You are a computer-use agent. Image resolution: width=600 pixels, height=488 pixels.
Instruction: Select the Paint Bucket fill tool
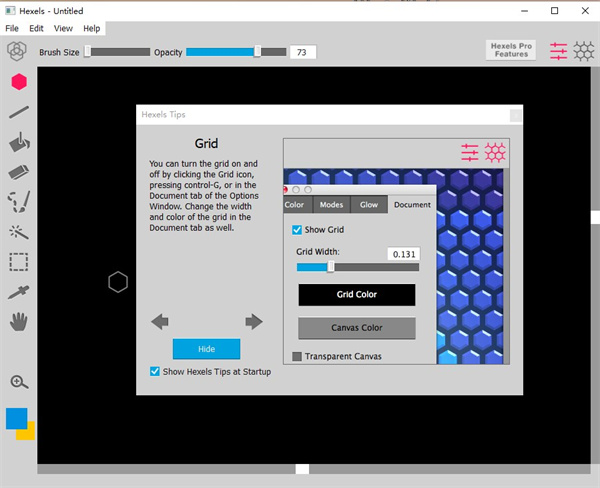(19, 142)
